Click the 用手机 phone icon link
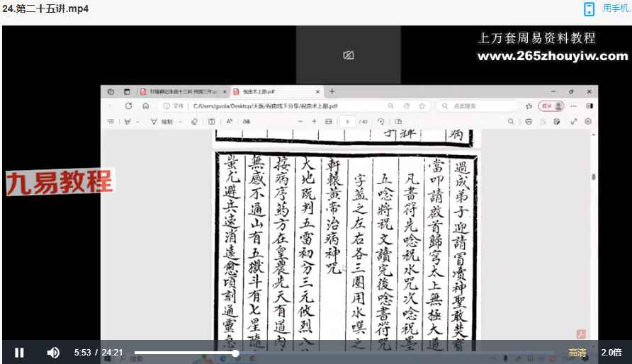Image resolution: width=632 pixels, height=364 pixels. click(x=589, y=8)
